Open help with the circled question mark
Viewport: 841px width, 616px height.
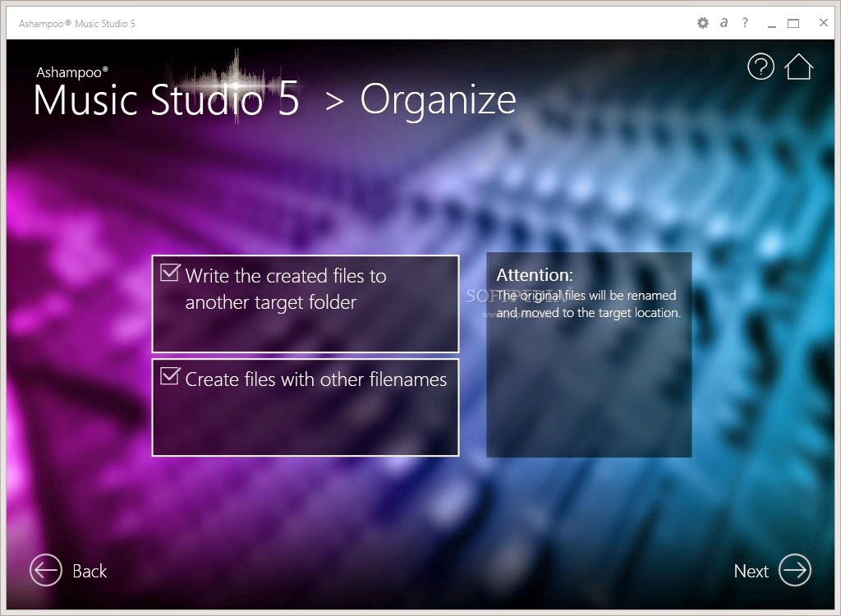761,67
